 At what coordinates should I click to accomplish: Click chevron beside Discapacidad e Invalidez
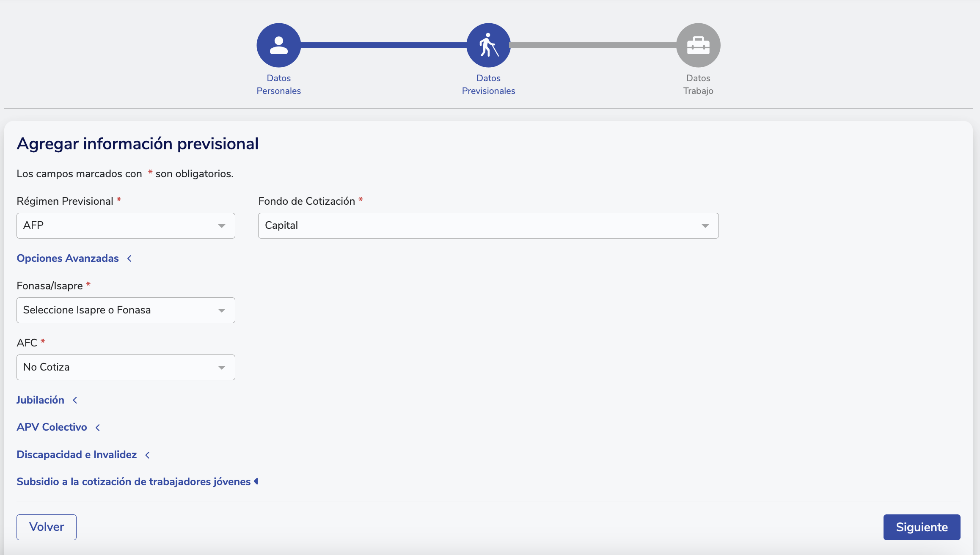pos(147,455)
